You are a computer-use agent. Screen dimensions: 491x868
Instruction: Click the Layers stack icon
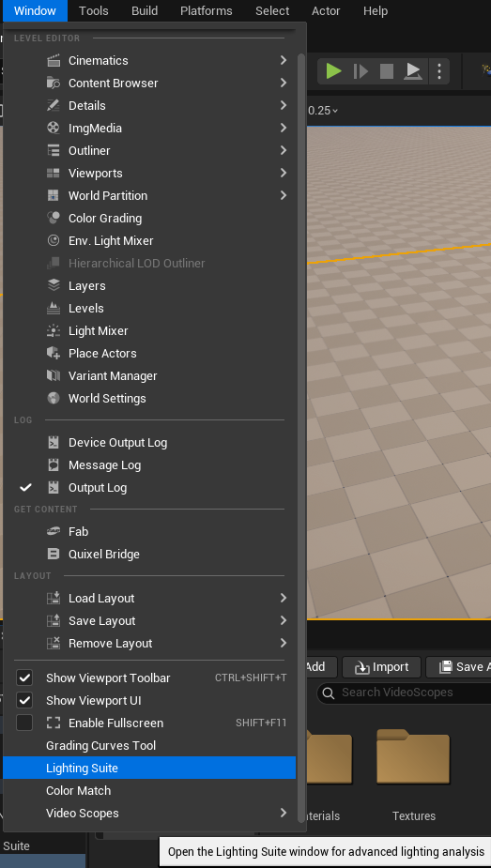pyautogui.click(x=54, y=285)
